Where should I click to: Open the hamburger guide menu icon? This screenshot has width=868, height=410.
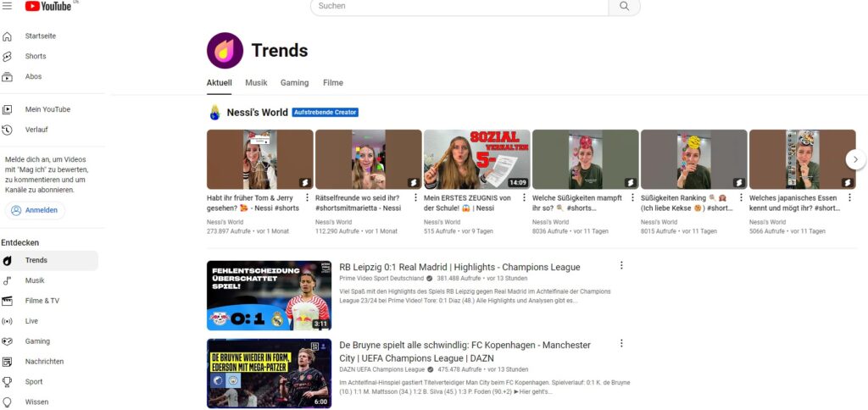tap(7, 6)
